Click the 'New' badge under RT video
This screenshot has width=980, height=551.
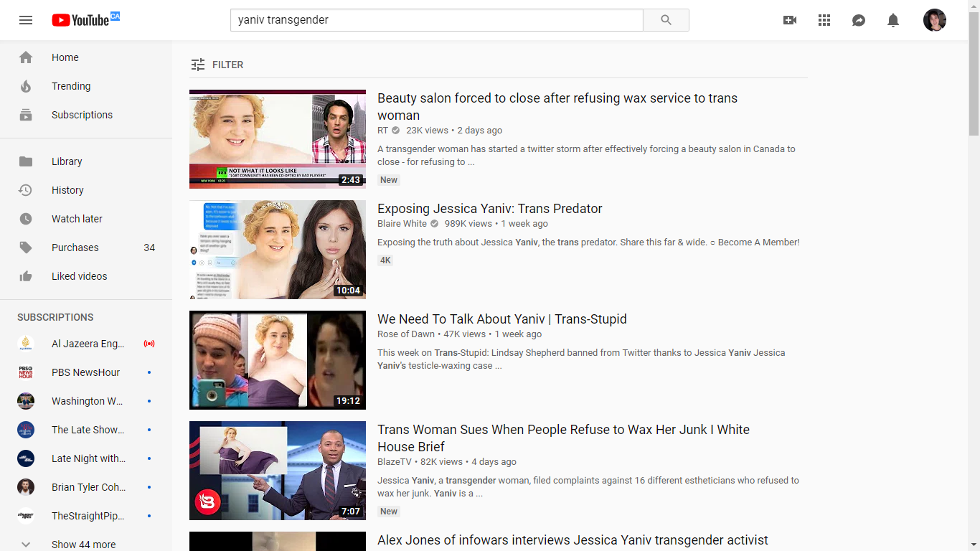coord(389,180)
